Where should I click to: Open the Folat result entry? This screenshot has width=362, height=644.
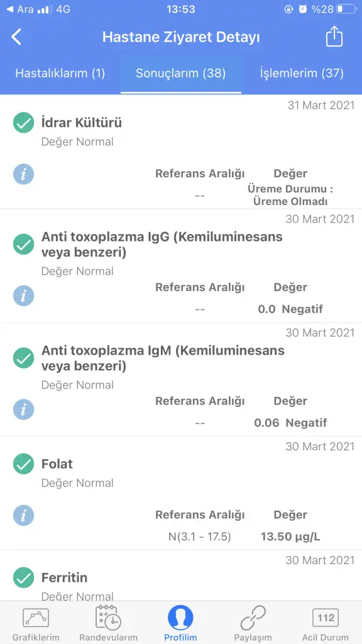click(x=181, y=493)
